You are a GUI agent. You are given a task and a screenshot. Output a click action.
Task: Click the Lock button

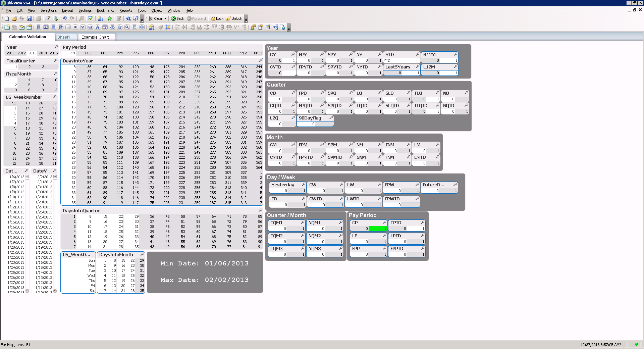coord(217,19)
